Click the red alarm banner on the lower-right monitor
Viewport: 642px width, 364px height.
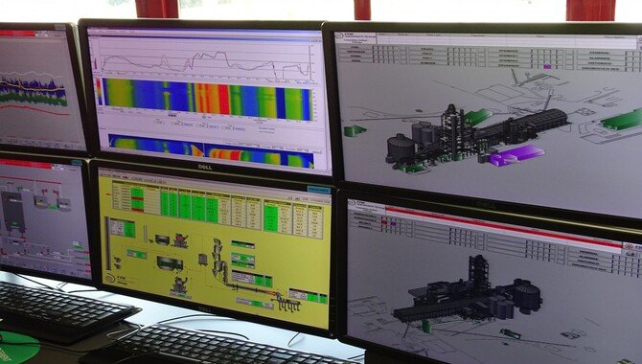(x=504, y=226)
